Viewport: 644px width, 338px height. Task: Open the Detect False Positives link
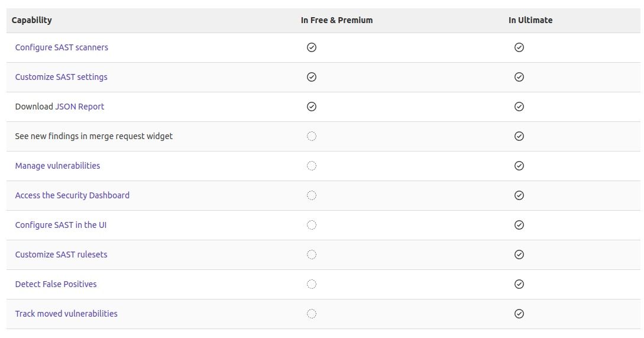[x=56, y=284]
